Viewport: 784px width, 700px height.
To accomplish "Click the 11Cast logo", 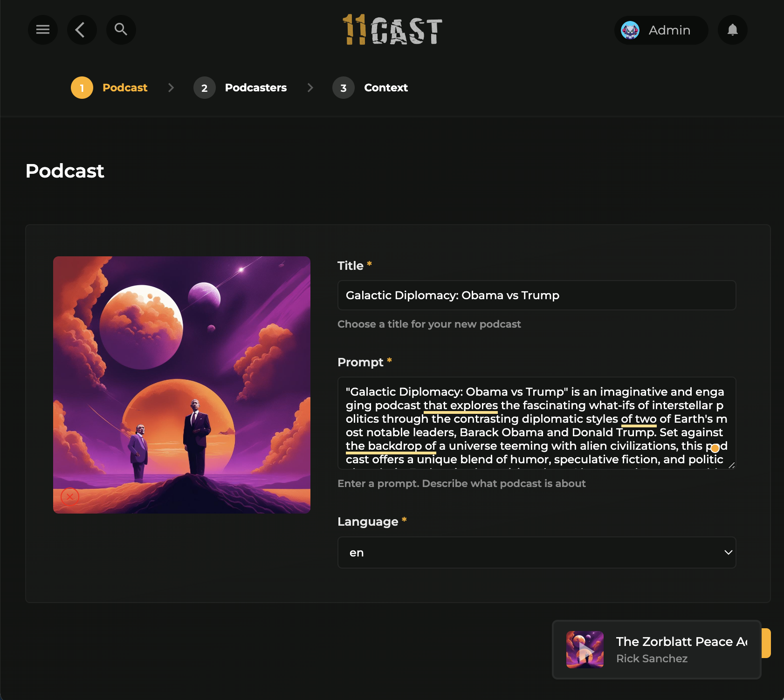I will [x=392, y=30].
